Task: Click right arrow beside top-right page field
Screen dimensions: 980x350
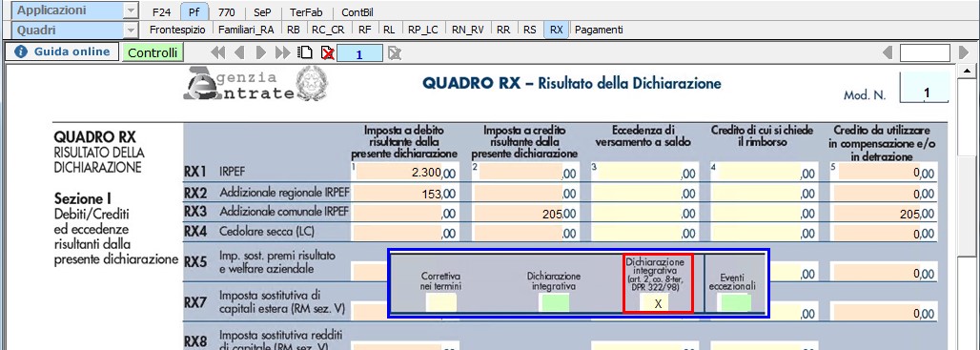Action: coord(963,53)
